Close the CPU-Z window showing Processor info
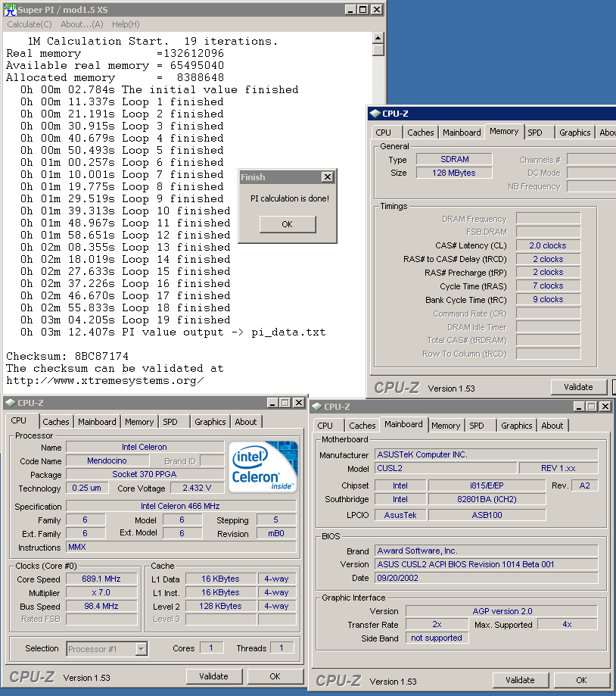Image resolution: width=616 pixels, height=696 pixels. tap(299, 403)
